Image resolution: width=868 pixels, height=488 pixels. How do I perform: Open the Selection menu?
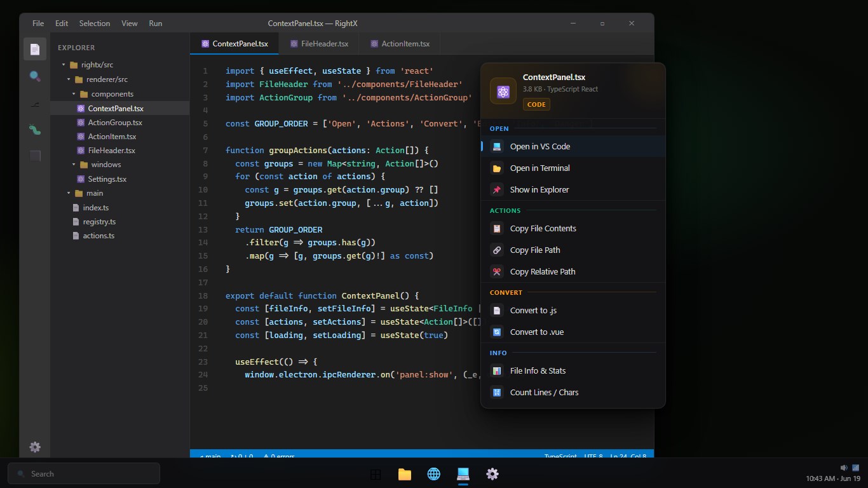pos(95,24)
